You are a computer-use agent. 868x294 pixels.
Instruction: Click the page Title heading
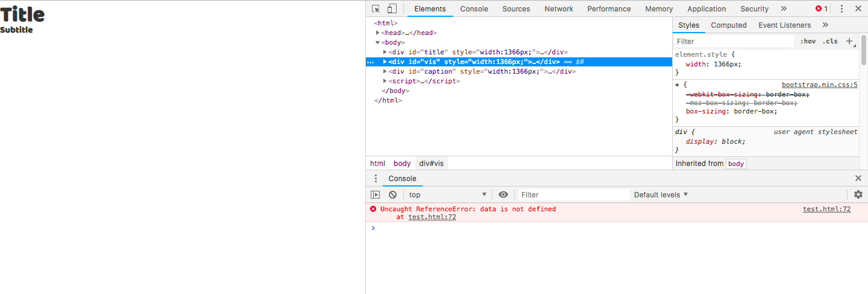click(23, 14)
